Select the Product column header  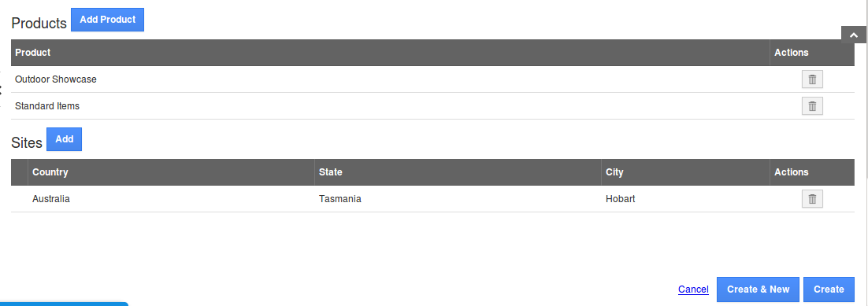pyautogui.click(x=32, y=53)
